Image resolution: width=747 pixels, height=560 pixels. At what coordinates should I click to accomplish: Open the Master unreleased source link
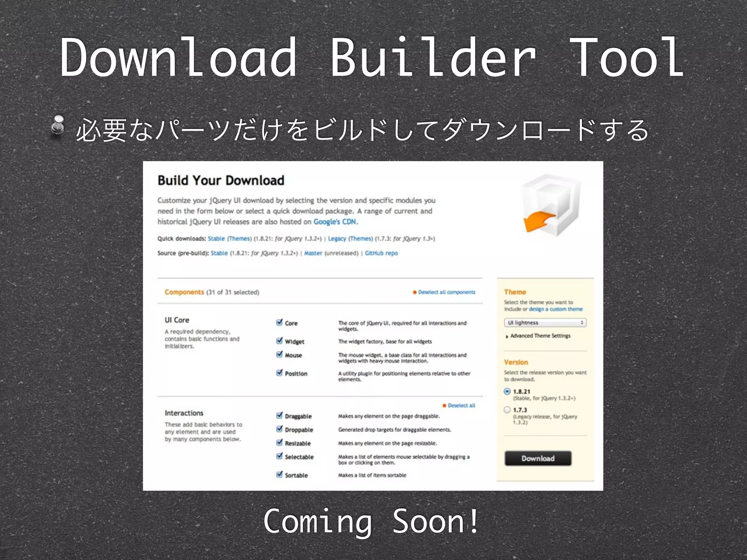(313, 253)
